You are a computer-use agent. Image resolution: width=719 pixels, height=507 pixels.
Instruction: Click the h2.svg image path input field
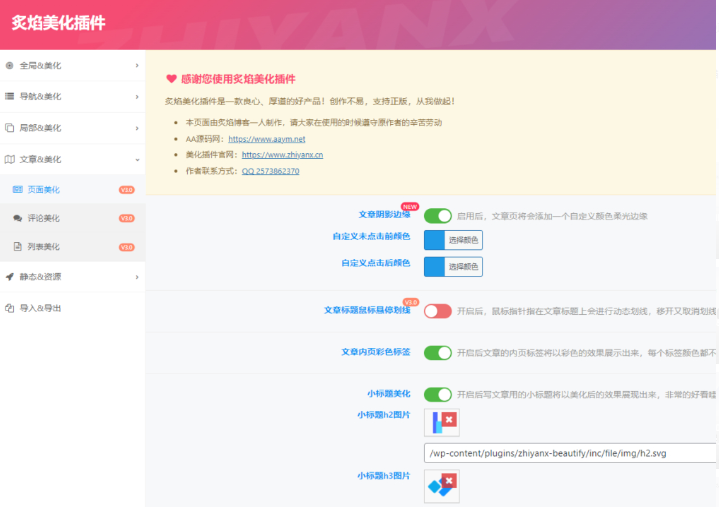coord(570,453)
